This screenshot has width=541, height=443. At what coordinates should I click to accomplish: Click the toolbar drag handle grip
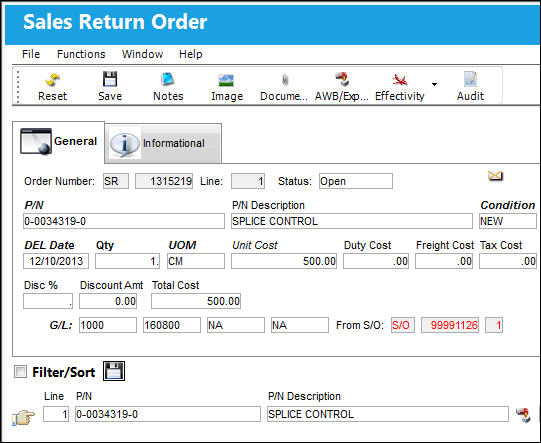coord(18,86)
